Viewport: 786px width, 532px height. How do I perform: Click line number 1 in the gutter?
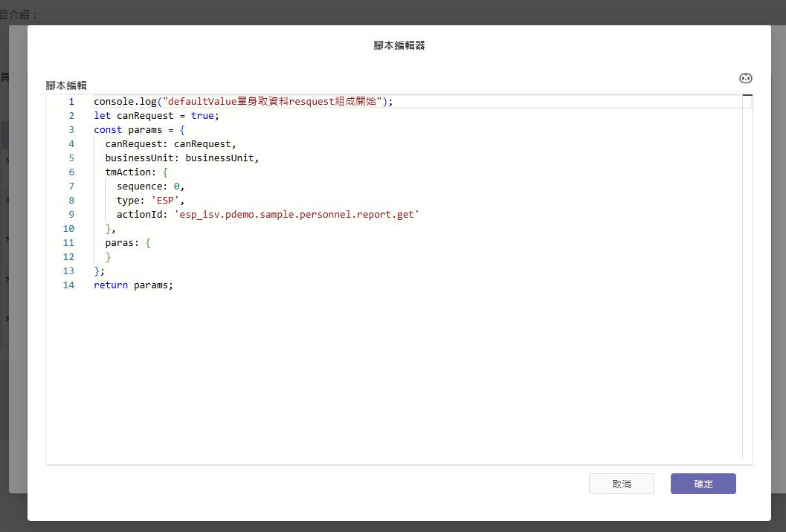click(x=71, y=101)
